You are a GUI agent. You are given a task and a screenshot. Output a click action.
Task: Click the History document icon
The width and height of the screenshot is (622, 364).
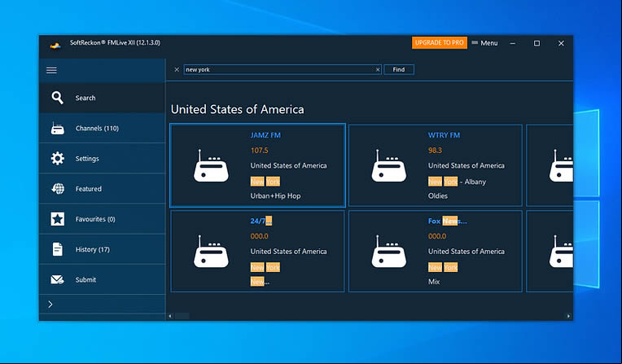pyautogui.click(x=58, y=249)
